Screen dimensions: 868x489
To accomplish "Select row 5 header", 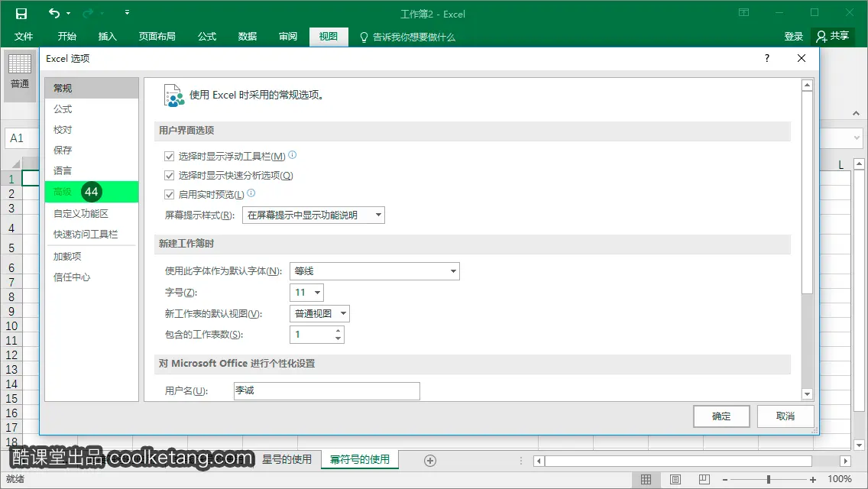I will [11, 248].
